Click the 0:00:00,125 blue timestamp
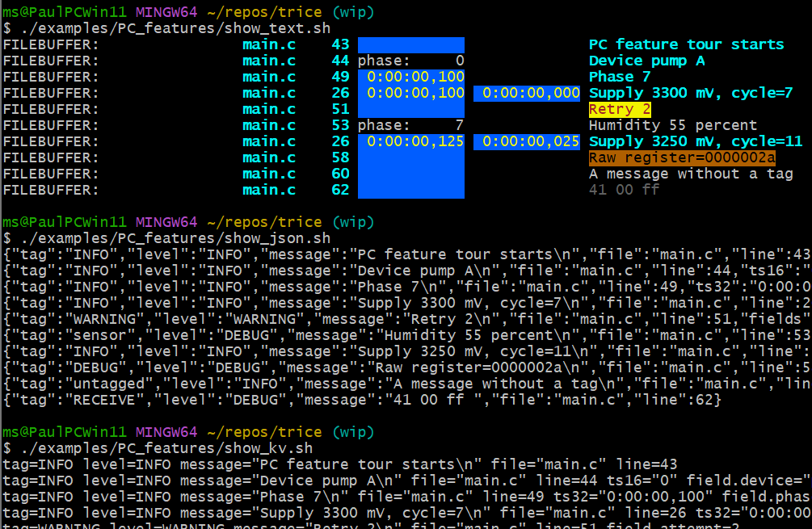Image resolution: width=812 pixels, height=529 pixels. [x=411, y=141]
